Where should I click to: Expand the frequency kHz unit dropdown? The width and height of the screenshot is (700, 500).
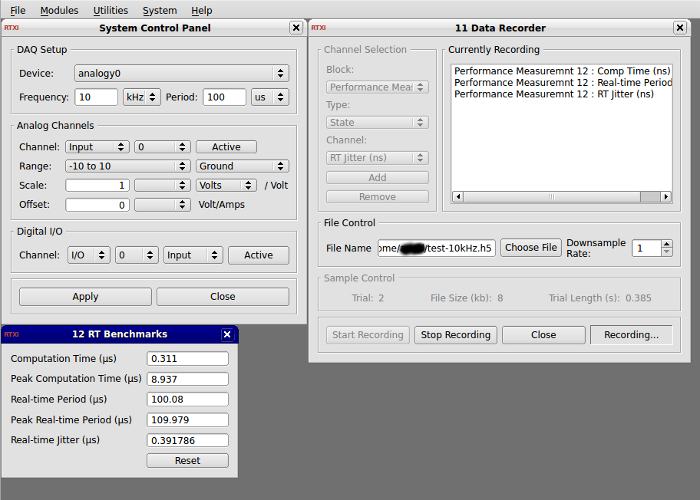coord(140,97)
